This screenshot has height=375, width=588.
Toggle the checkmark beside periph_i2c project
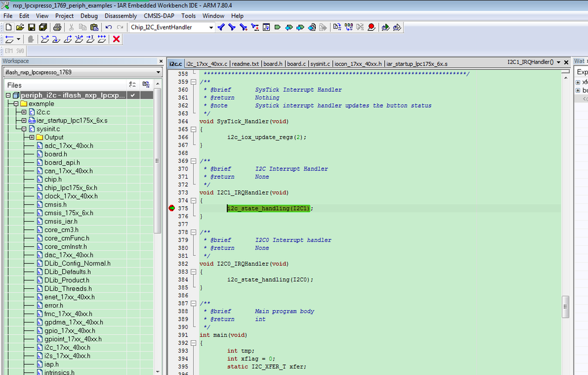tap(133, 95)
